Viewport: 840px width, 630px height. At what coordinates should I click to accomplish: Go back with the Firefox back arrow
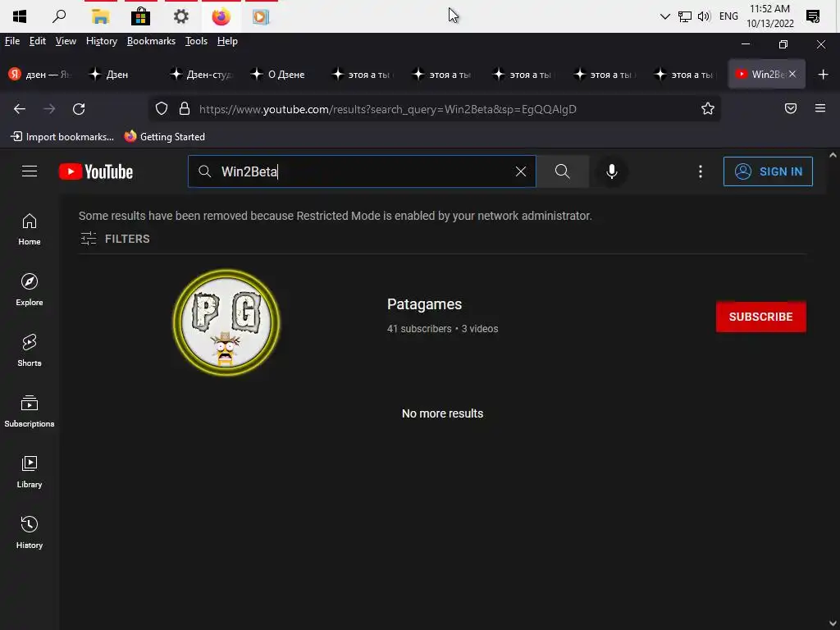(x=20, y=109)
